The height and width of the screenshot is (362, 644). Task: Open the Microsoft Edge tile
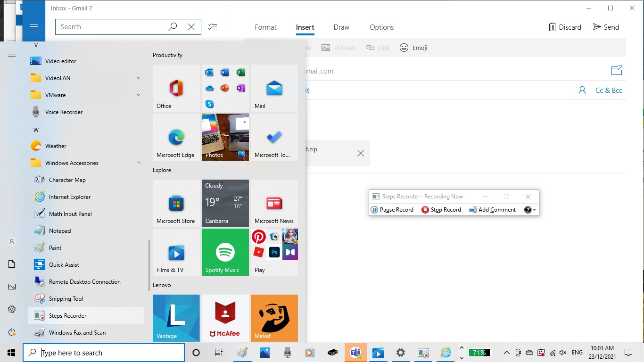(x=176, y=137)
